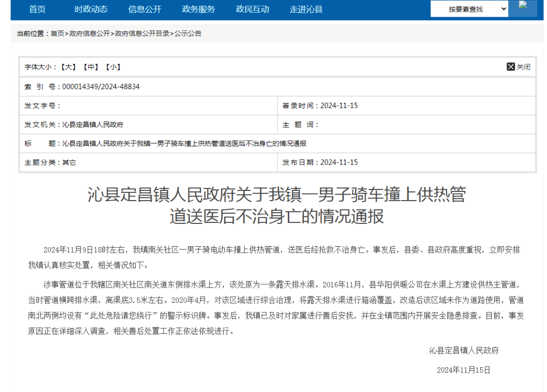Open 公示公告 breadcrumb link

(x=188, y=33)
